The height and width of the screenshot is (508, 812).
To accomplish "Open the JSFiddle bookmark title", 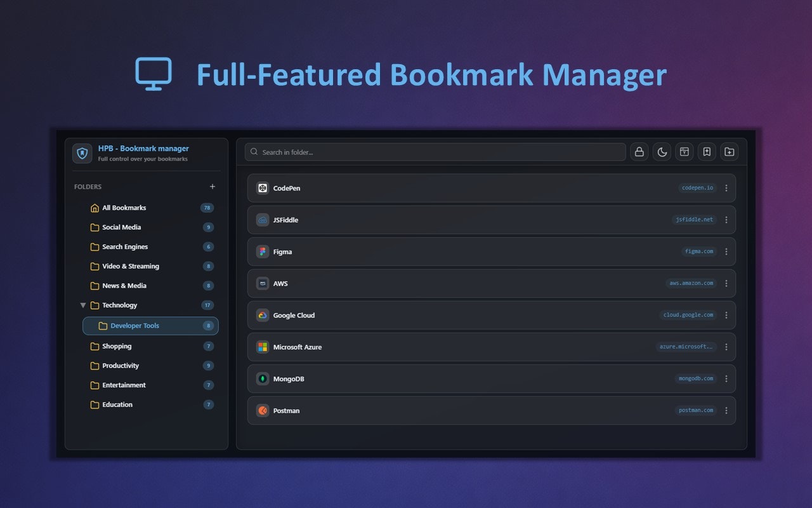I will pyautogui.click(x=285, y=220).
